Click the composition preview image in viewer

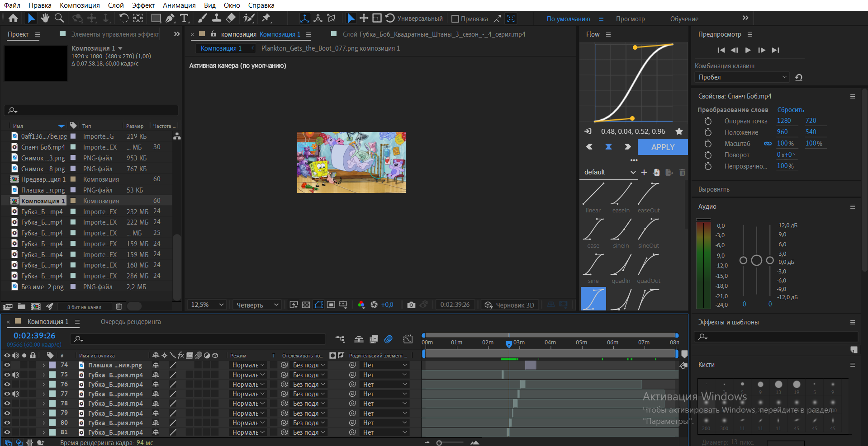click(x=351, y=163)
